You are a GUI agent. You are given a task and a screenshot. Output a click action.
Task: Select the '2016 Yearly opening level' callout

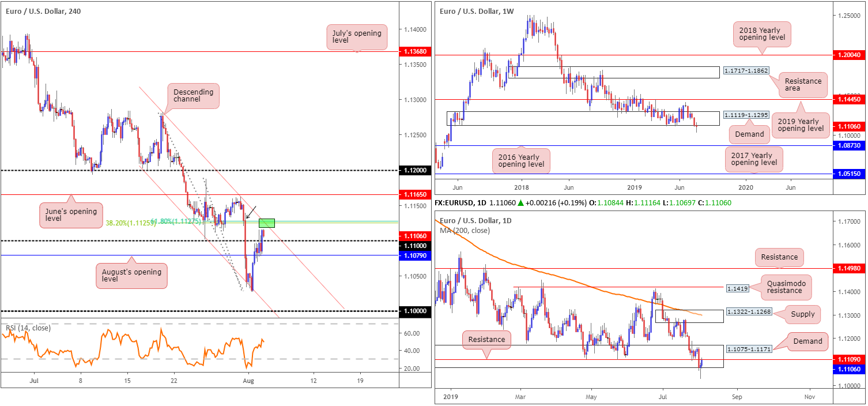pos(521,160)
